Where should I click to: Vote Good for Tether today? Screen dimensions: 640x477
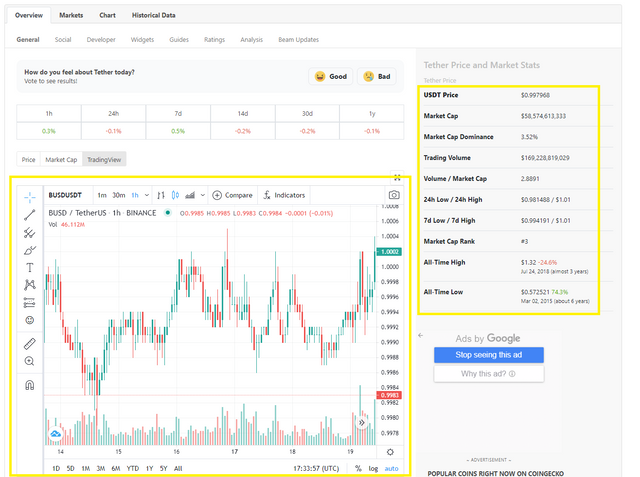331,76
